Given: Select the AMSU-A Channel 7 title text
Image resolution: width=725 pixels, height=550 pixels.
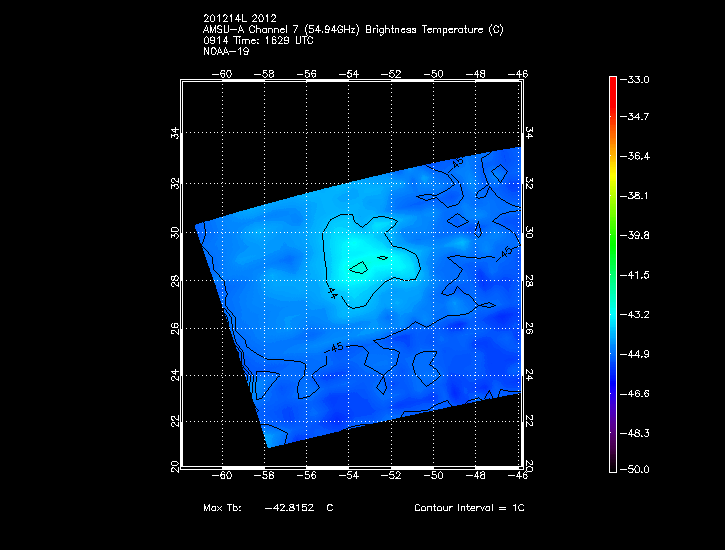Looking at the screenshot, I should pos(353,30).
